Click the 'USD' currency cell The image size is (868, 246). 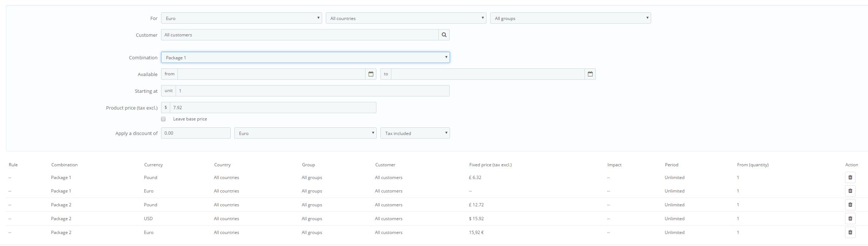pos(148,219)
